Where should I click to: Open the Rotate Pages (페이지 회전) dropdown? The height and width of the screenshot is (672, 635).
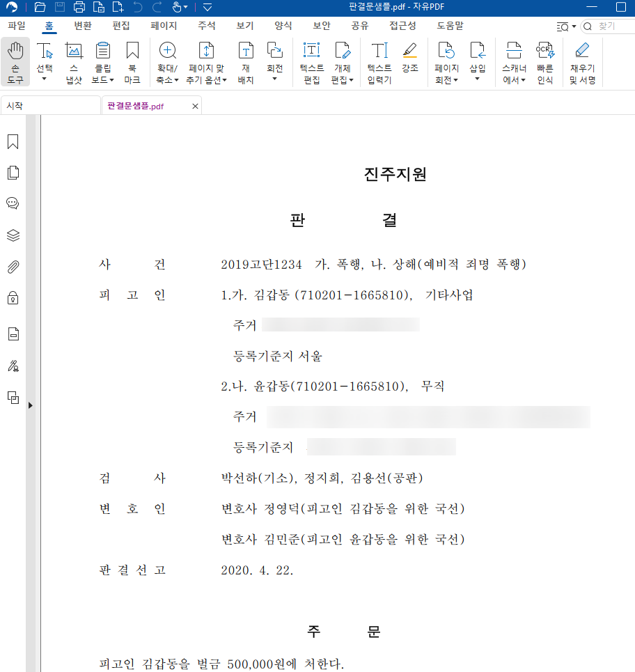click(446, 62)
